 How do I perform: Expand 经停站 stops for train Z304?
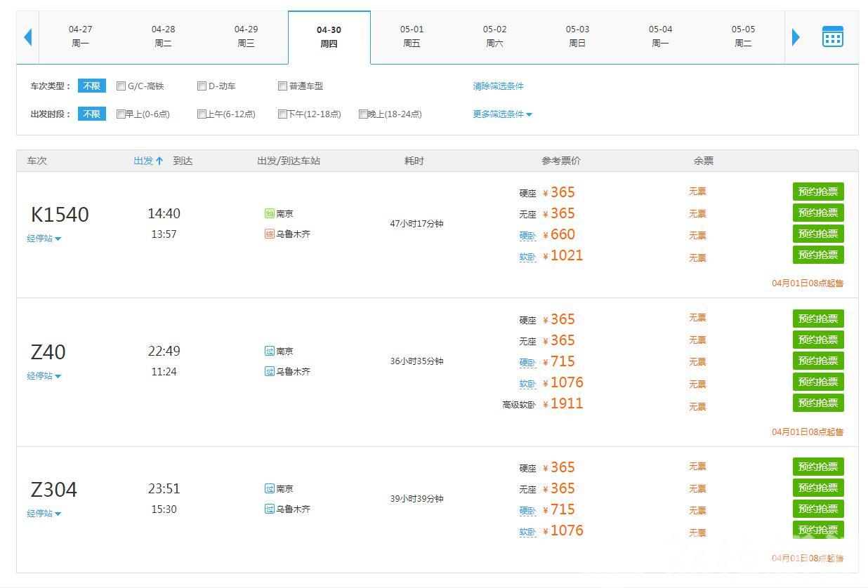(x=44, y=514)
